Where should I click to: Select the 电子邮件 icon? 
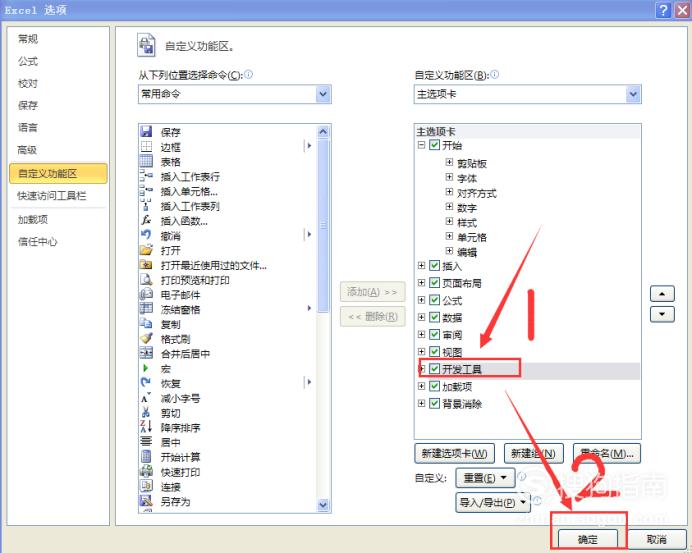click(146, 294)
